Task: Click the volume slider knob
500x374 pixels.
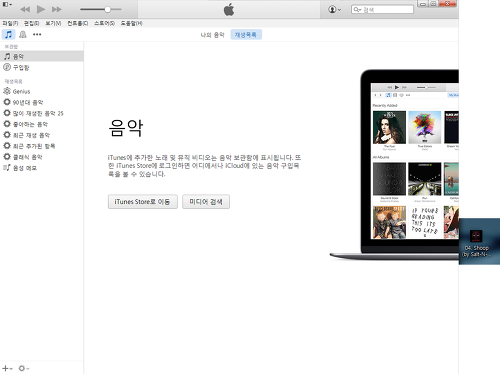Action: pyautogui.click(x=107, y=9)
